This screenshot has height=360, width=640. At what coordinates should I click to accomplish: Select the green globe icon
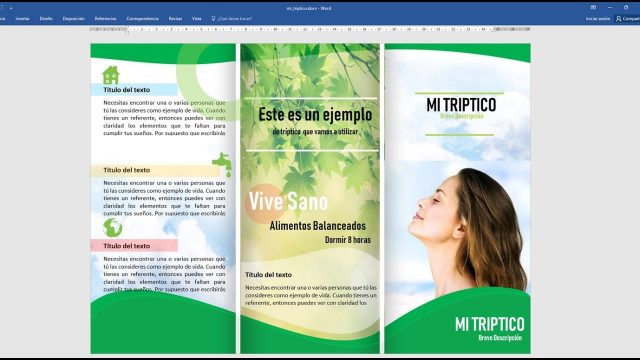pyautogui.click(x=113, y=228)
